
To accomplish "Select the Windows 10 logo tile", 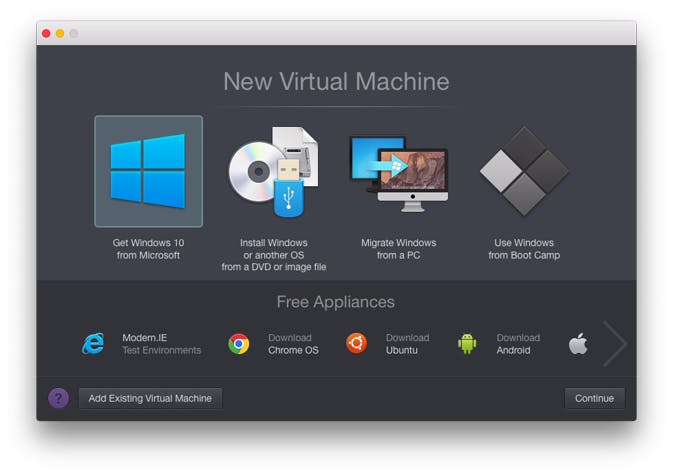I will click(x=148, y=171).
